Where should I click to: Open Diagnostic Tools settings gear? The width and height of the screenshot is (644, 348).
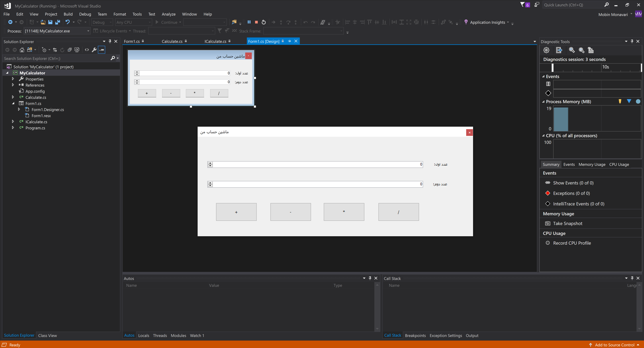coord(546,50)
